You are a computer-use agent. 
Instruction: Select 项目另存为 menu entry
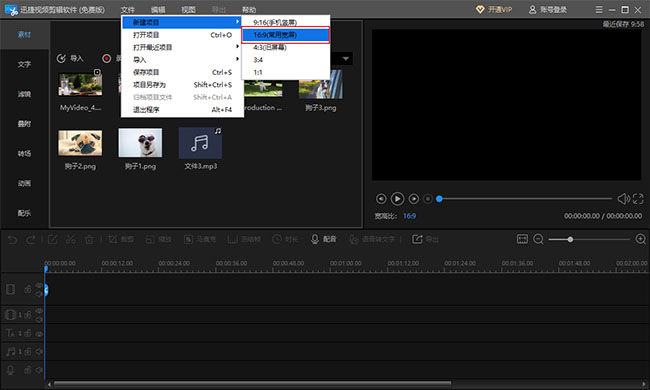(182, 85)
